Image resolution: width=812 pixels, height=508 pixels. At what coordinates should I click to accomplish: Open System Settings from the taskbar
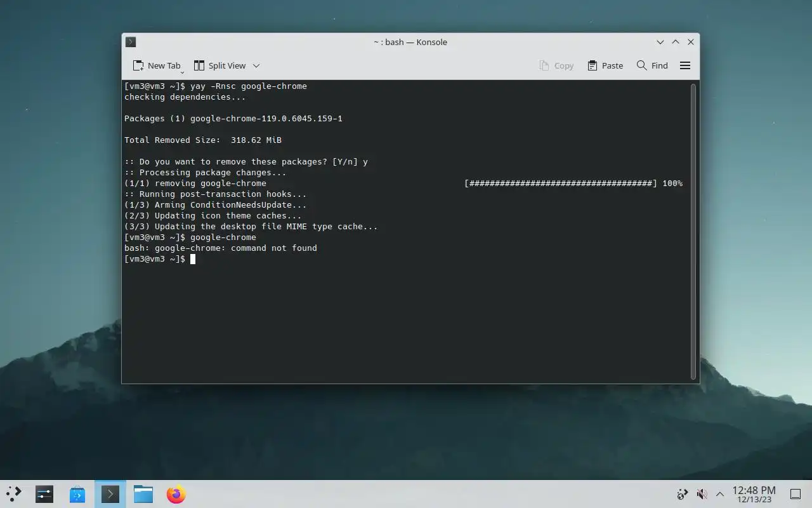tap(44, 494)
